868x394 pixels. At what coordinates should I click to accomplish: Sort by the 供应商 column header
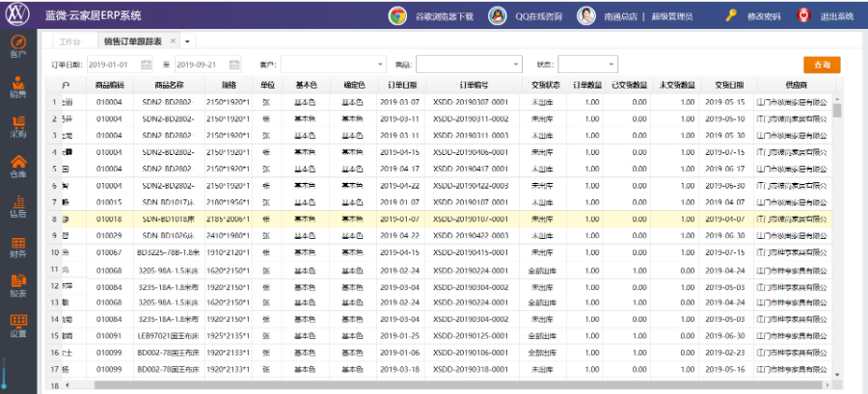tap(796, 85)
